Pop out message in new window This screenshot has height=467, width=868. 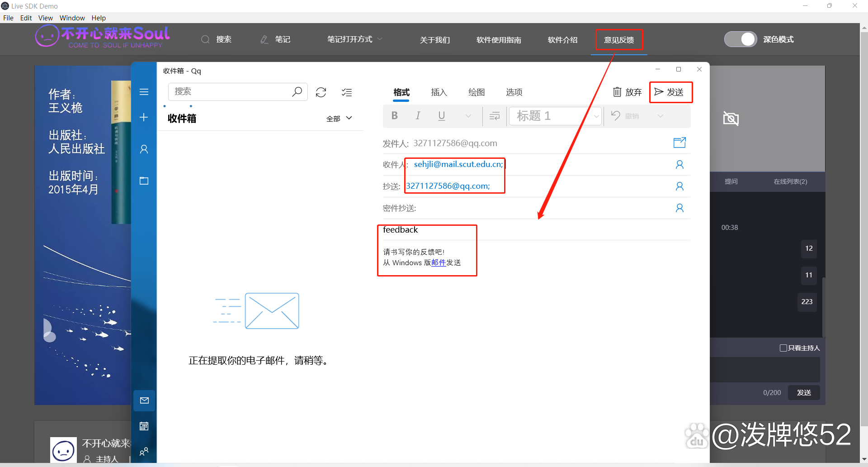tap(679, 143)
